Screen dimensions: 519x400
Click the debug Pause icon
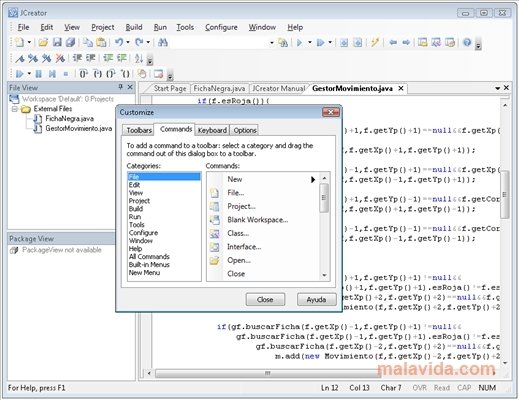(x=39, y=74)
